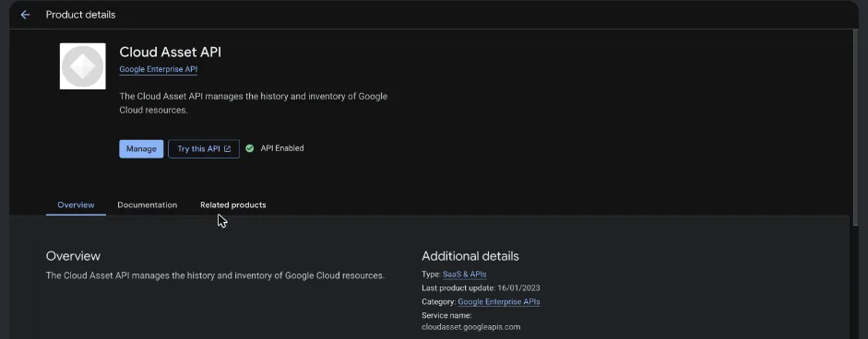Go back using the arrow icon
This screenshot has width=868, height=339.
pyautogui.click(x=25, y=15)
